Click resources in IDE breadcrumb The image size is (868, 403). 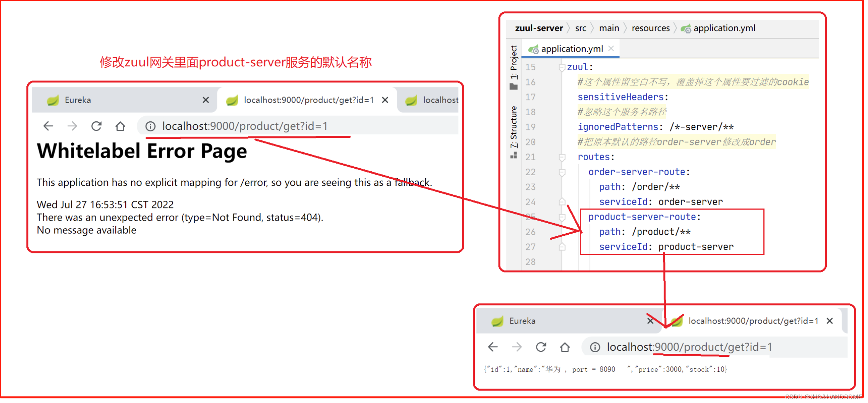tap(651, 28)
